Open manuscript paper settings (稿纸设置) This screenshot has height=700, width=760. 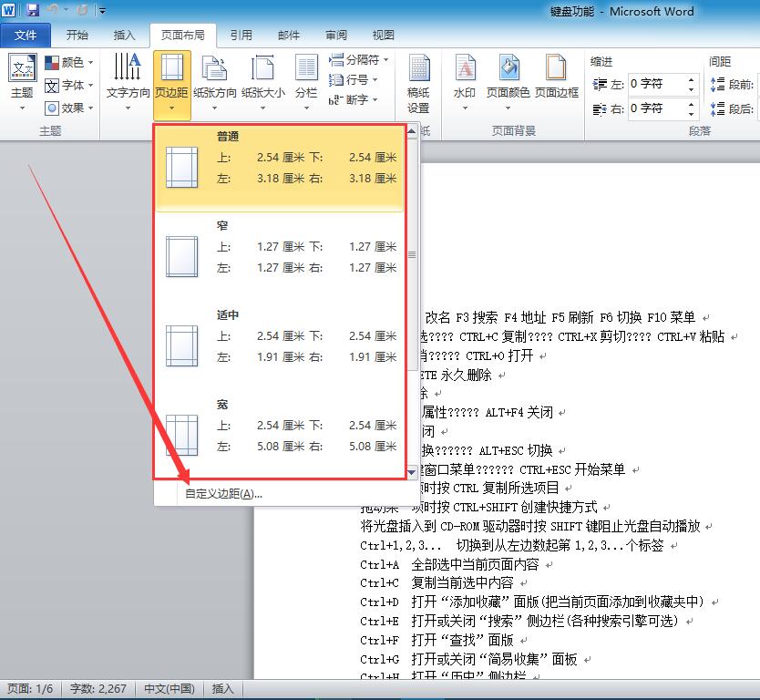coord(418,83)
